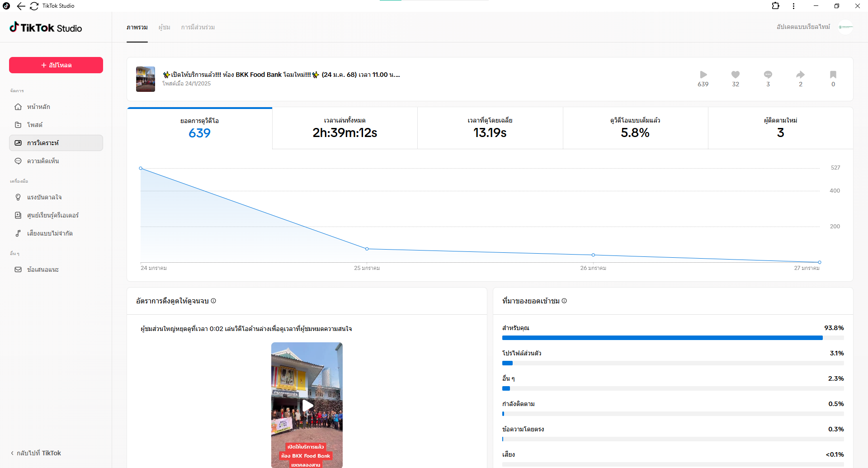The height and width of the screenshot is (468, 868).
Task: Click the 24 มกราคม chart data point
Action: (141, 168)
